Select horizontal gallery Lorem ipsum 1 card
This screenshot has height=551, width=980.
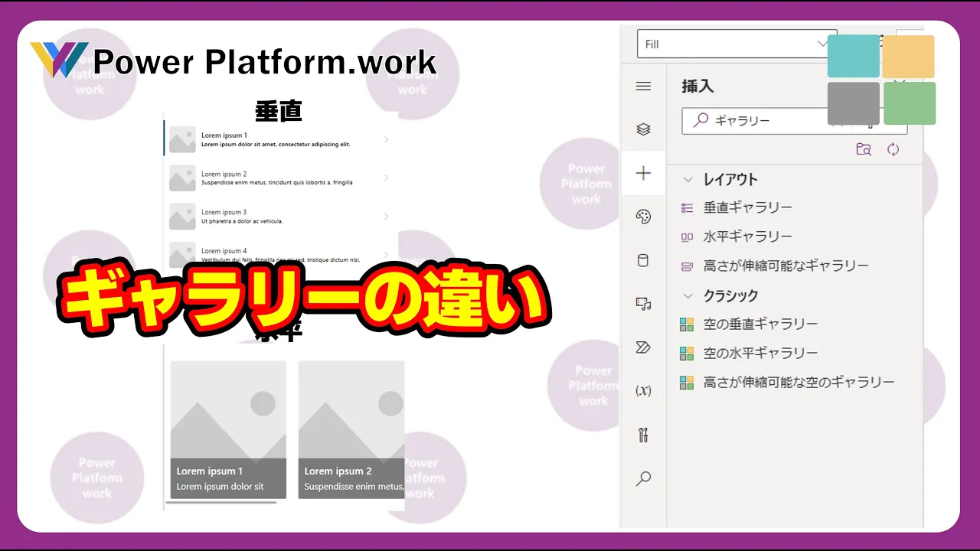[228, 430]
